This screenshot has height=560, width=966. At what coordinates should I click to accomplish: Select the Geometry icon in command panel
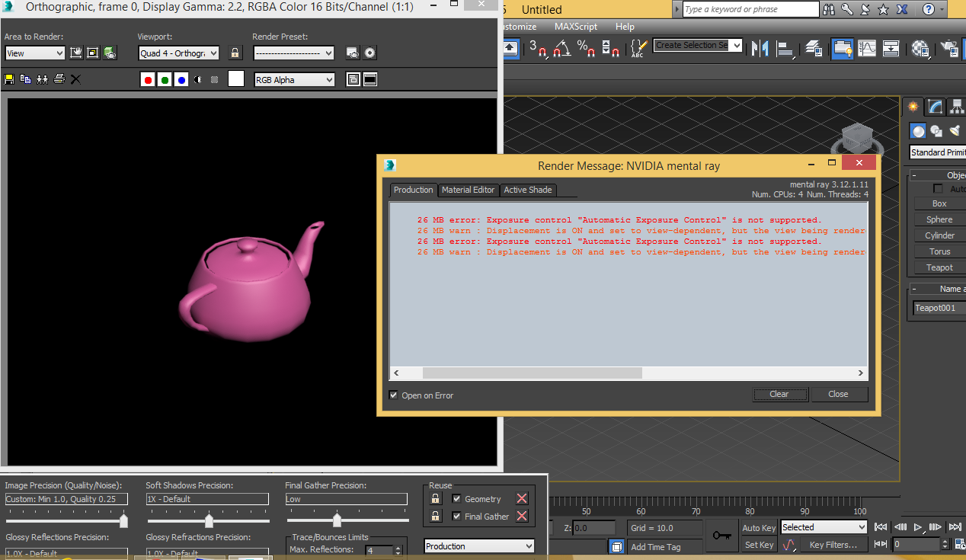coord(918,131)
